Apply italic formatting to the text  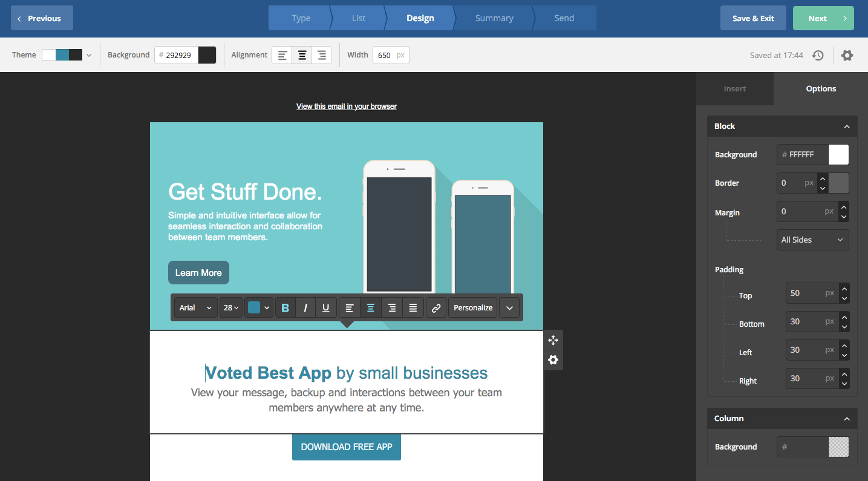pyautogui.click(x=305, y=307)
